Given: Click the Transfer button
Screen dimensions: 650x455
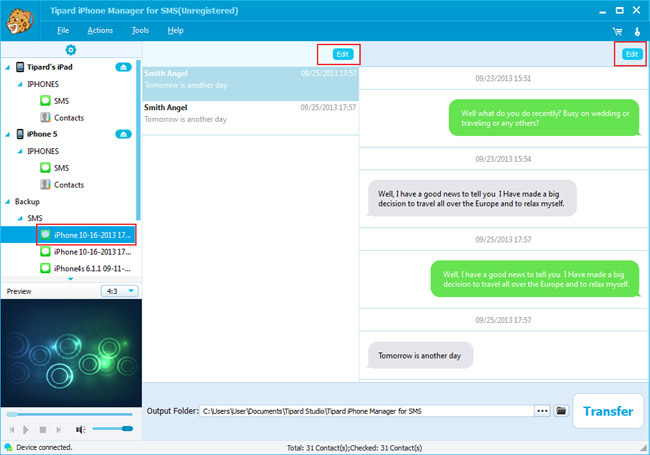Looking at the screenshot, I should [x=608, y=411].
